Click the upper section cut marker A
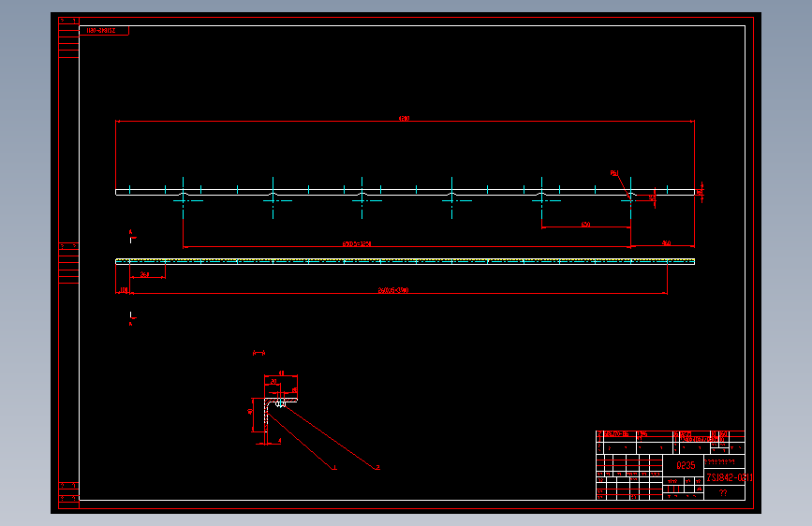 pos(130,232)
